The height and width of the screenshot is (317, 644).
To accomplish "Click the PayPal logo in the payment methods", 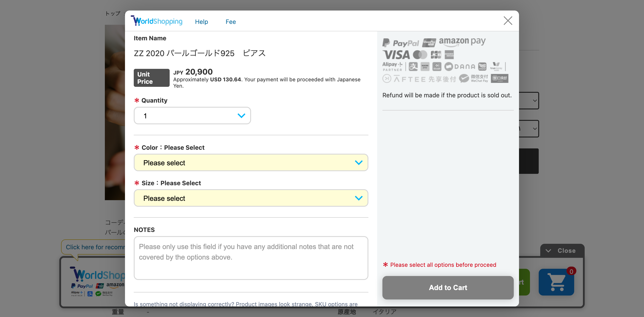I will 401,43.
